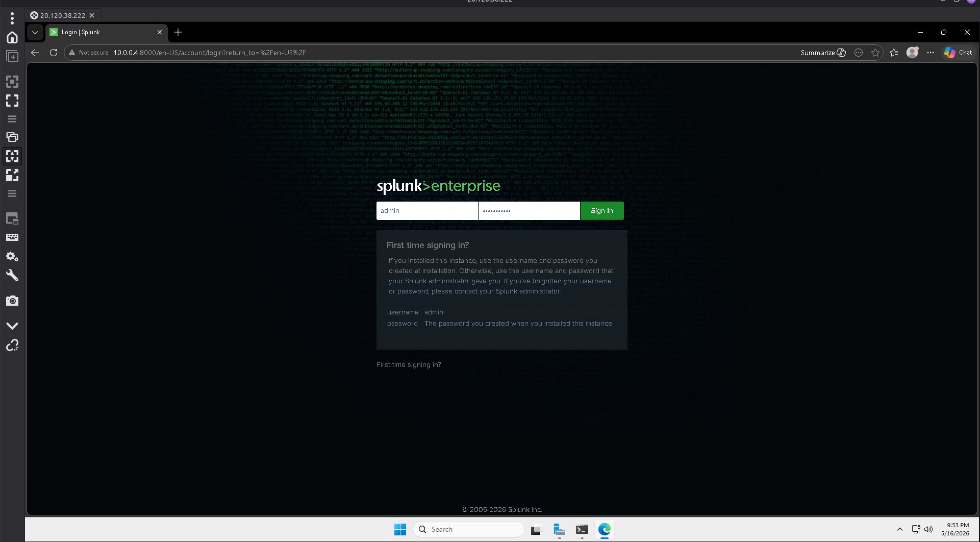This screenshot has height=542, width=980.
Task: Close the Login | Splunk tab
Action: pyautogui.click(x=160, y=32)
